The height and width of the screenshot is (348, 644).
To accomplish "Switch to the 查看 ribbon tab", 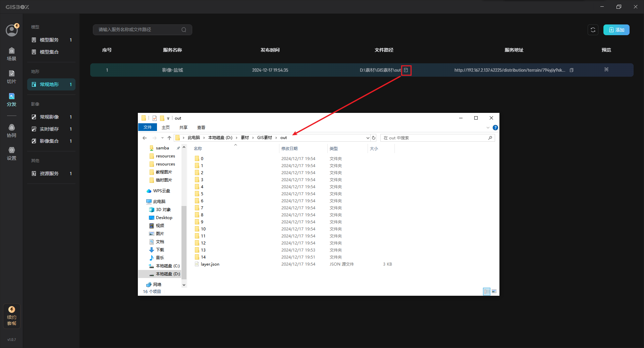I will pyautogui.click(x=201, y=128).
